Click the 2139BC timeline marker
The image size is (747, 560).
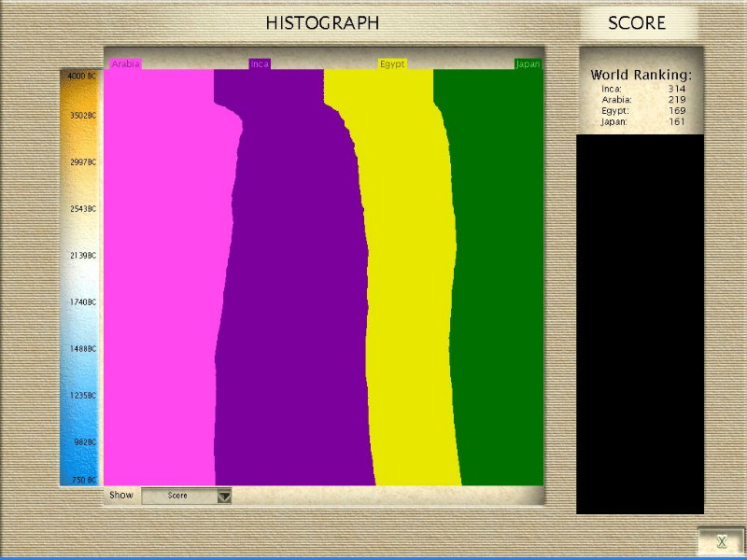[80, 256]
